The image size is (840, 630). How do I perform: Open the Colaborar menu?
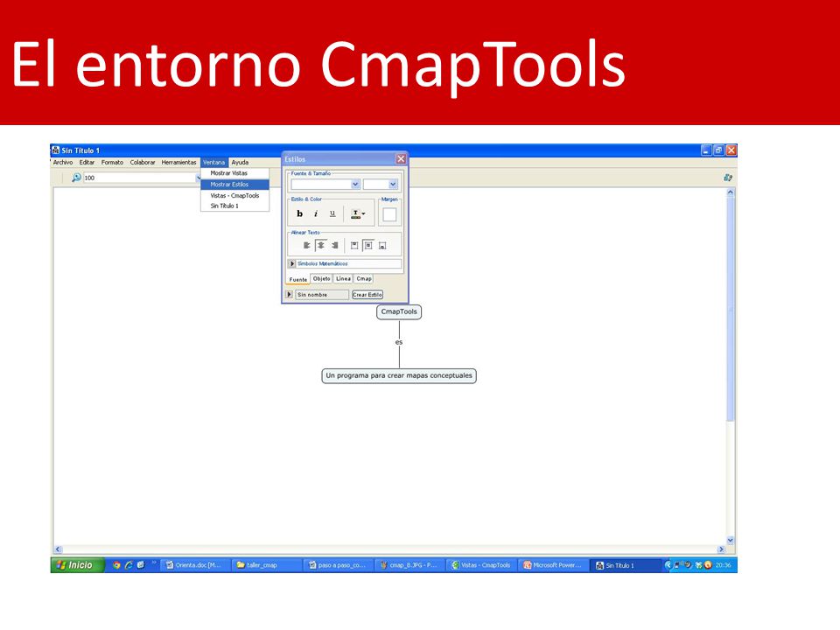click(x=143, y=163)
